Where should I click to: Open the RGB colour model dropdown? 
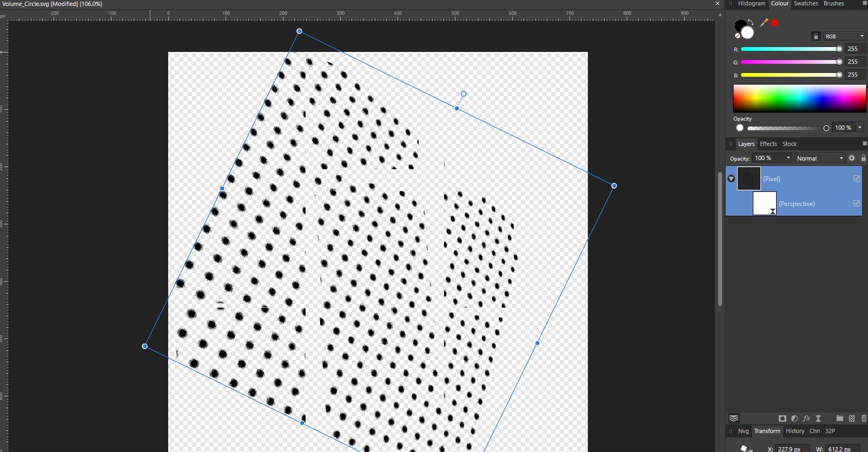[x=844, y=36]
